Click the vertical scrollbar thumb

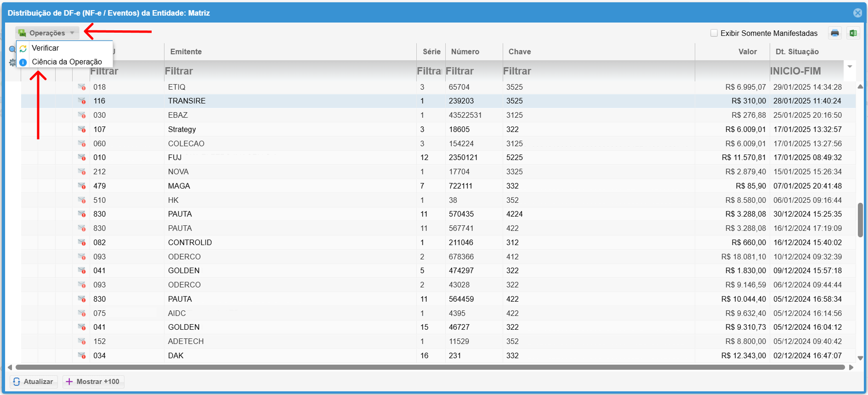[x=860, y=220]
